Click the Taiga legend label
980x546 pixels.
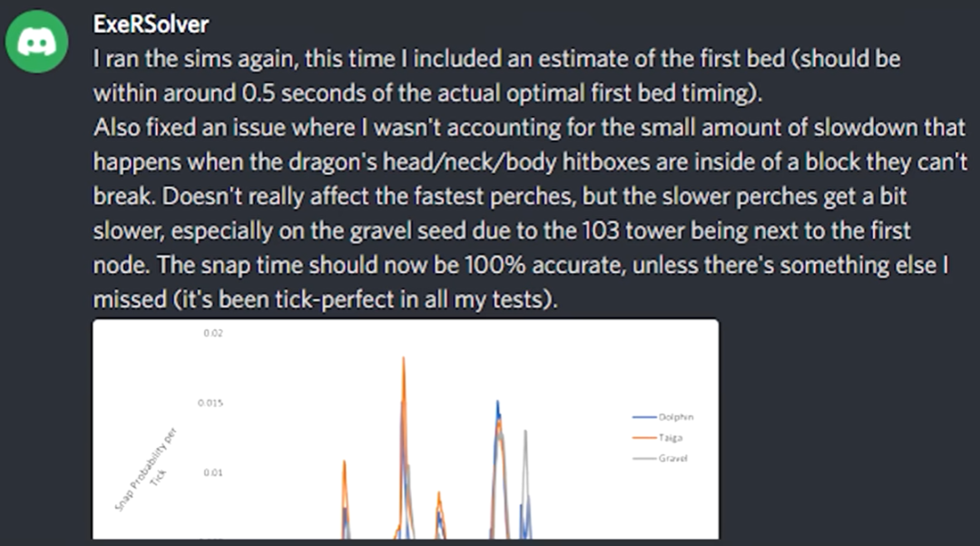pyautogui.click(x=671, y=437)
